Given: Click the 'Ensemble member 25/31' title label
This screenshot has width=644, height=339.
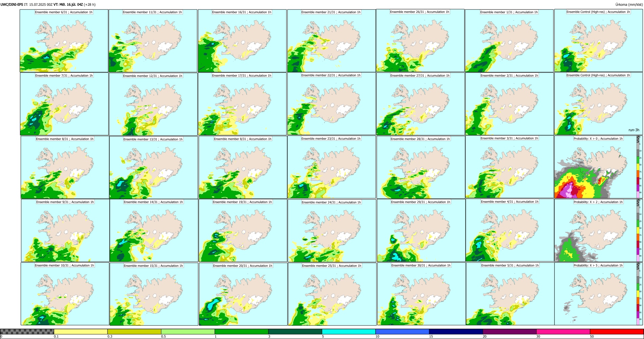Looking at the screenshot, I should coord(331,266).
